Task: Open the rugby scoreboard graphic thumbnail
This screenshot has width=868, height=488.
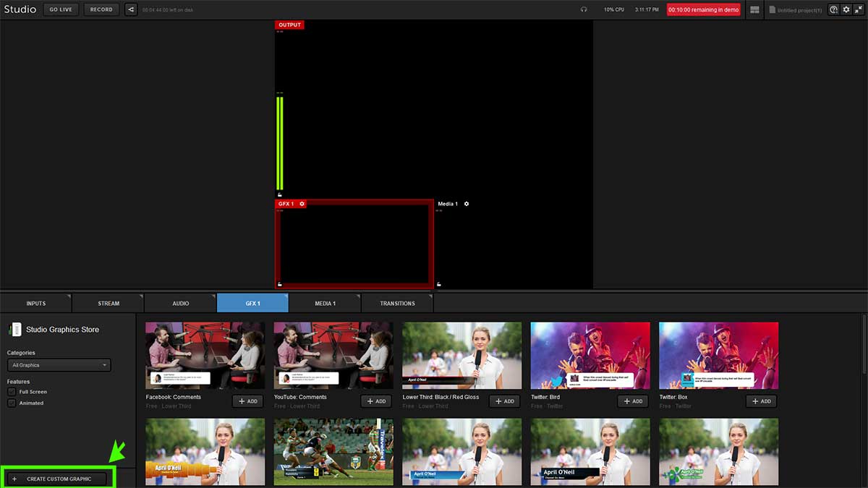Action: click(333, 452)
